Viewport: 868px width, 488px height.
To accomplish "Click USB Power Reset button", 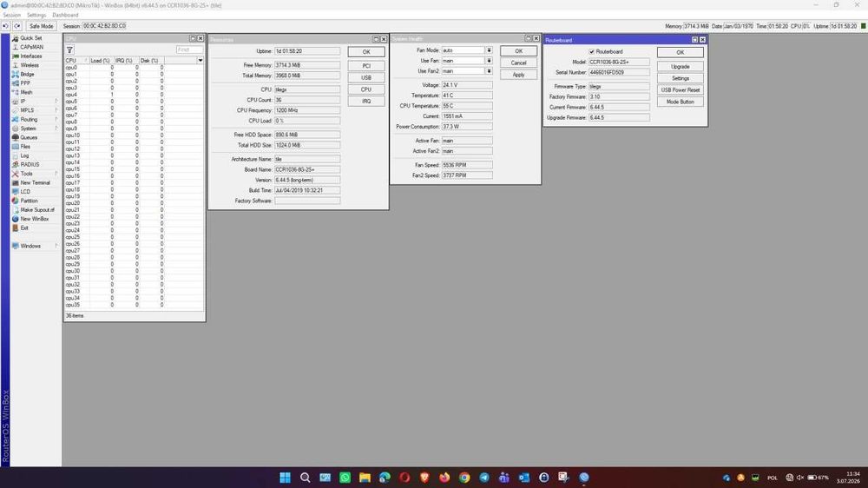I will point(681,90).
